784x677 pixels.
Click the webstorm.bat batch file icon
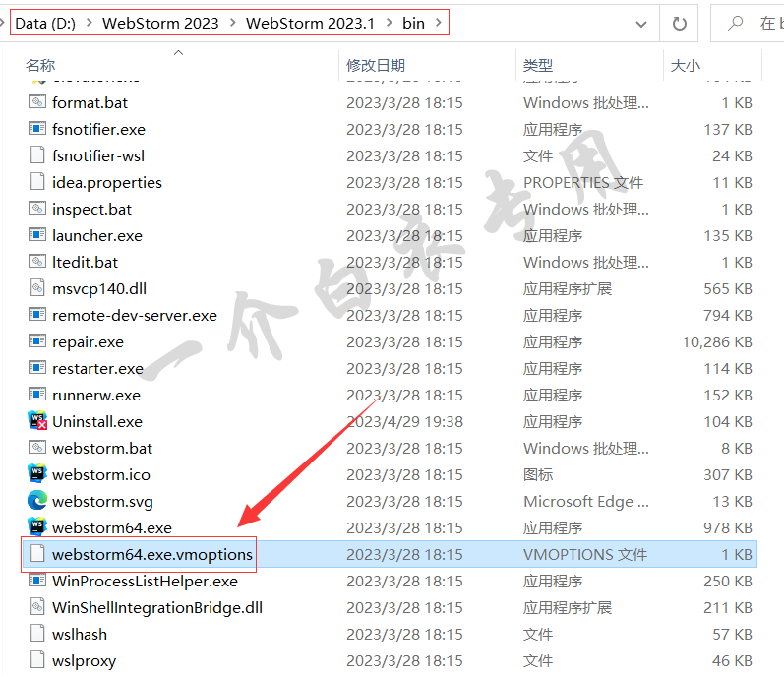[x=37, y=448]
